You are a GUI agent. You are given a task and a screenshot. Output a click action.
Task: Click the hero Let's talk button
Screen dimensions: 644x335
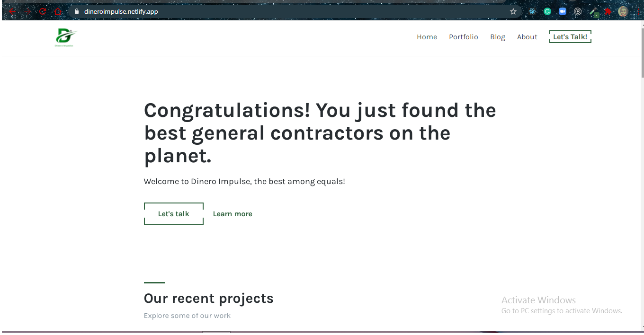[x=173, y=214]
